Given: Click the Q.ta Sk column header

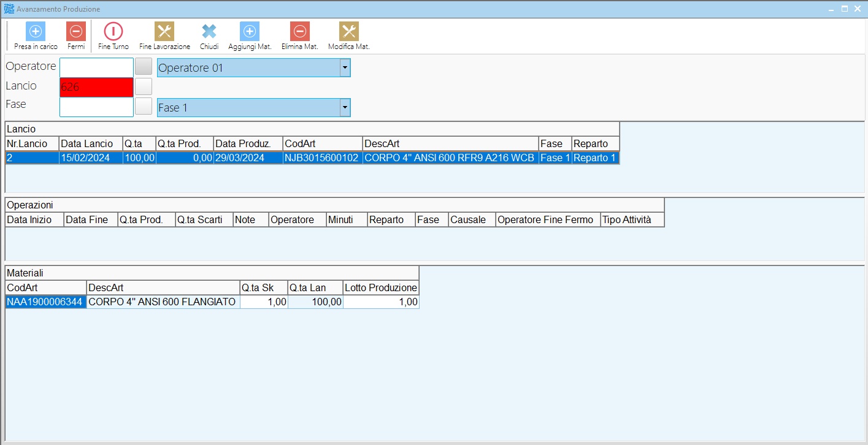Looking at the screenshot, I should coord(264,287).
